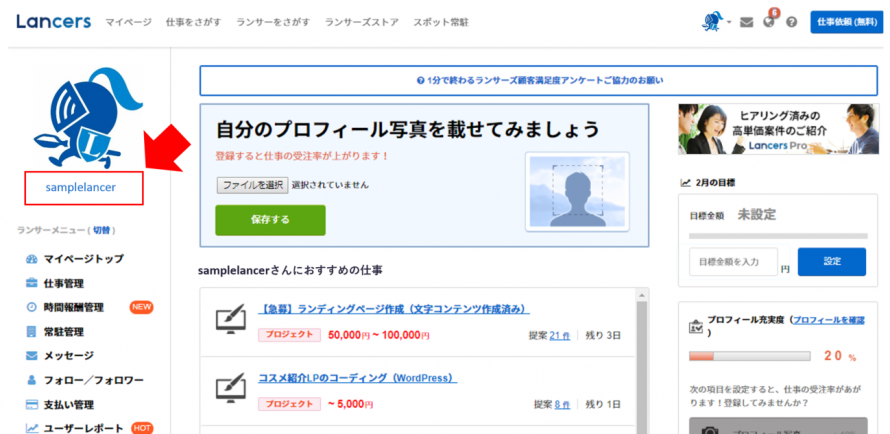This screenshot has height=434, width=890.
Task: Click the job list scrollbar up arrow
Action: coord(642,295)
